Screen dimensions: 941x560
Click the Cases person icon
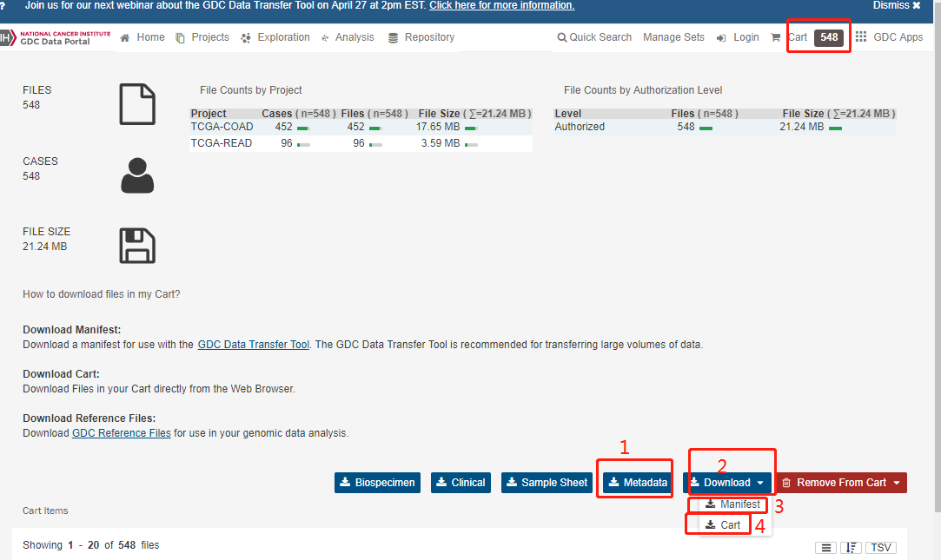(x=137, y=175)
